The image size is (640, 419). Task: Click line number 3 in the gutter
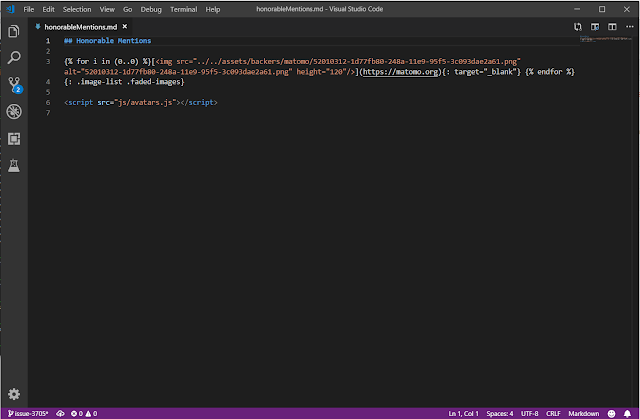[48, 62]
